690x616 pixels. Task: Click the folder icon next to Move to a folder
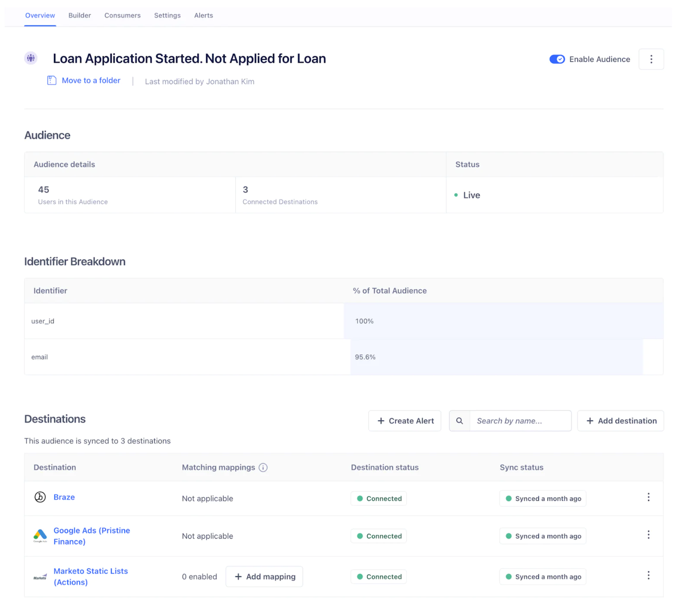point(51,80)
